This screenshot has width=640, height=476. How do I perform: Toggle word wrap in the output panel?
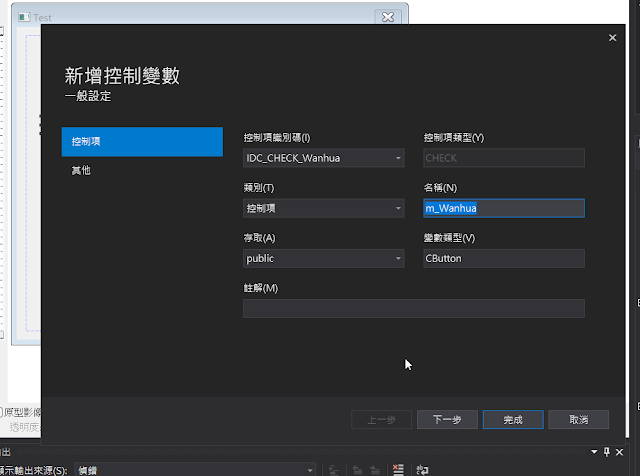pyautogui.click(x=422, y=469)
